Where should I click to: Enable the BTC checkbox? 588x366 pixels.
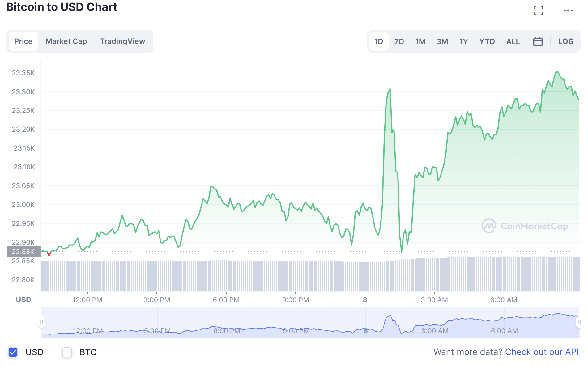67,352
